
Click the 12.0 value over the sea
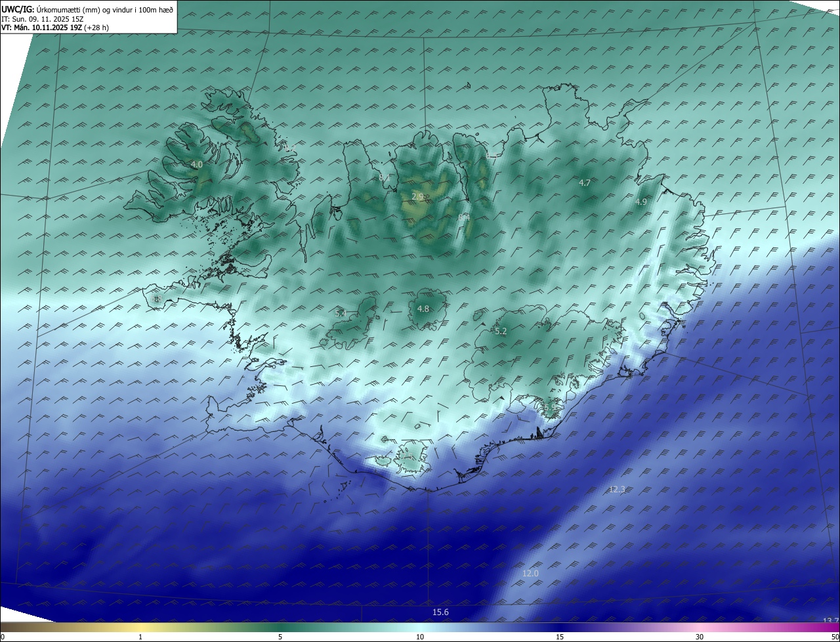(x=530, y=573)
